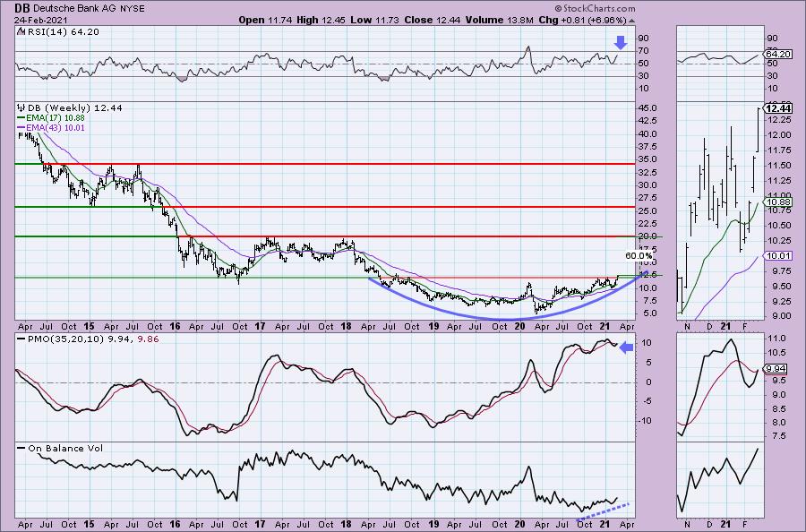Click the 90 label on main RSI axis
This screenshot has width=806, height=532.
coord(643,38)
